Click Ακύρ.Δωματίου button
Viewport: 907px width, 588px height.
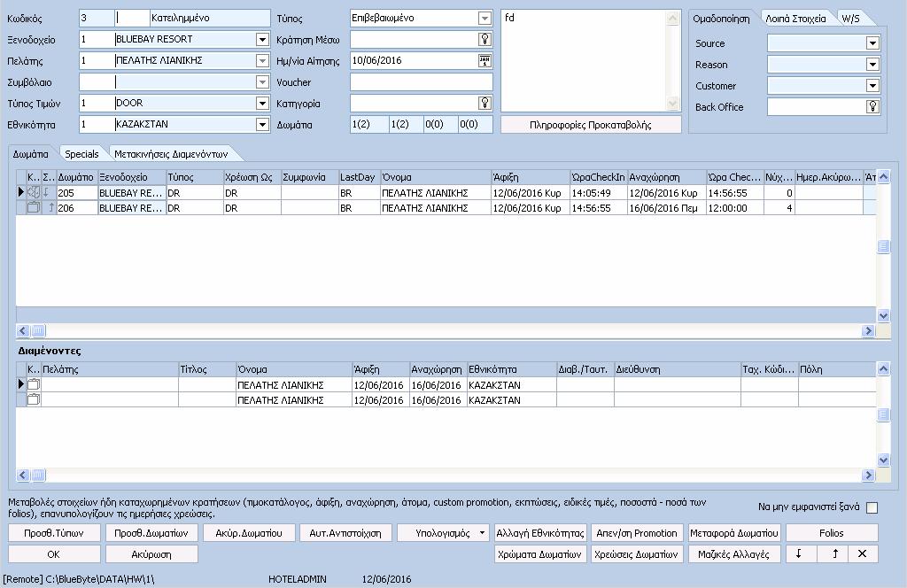(249, 533)
